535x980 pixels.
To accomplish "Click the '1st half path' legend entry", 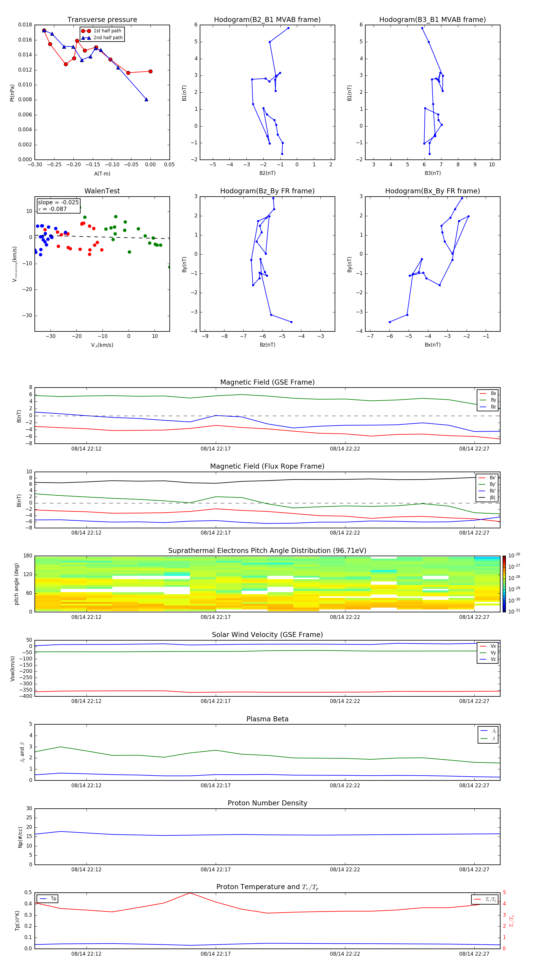I will 102,31.
